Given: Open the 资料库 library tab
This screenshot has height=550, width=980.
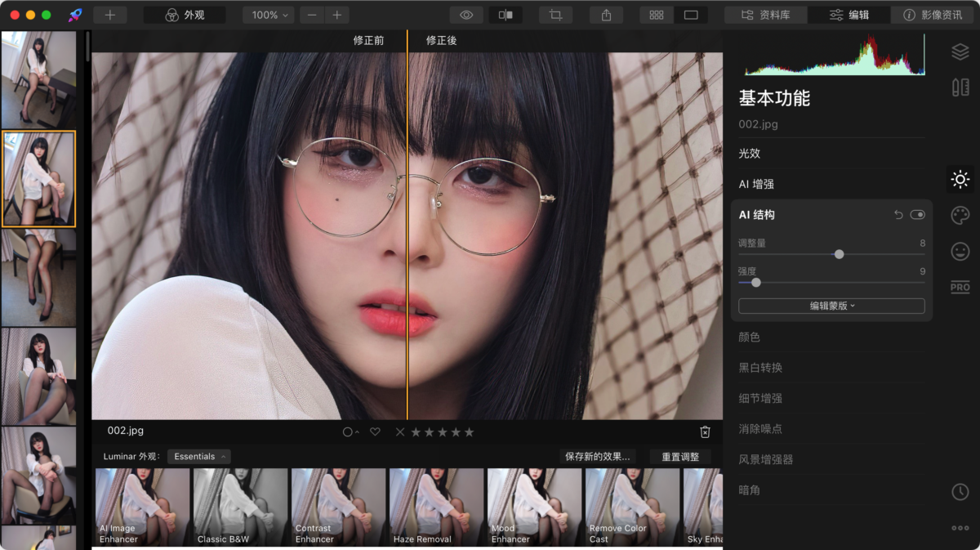Looking at the screenshot, I should (x=765, y=15).
